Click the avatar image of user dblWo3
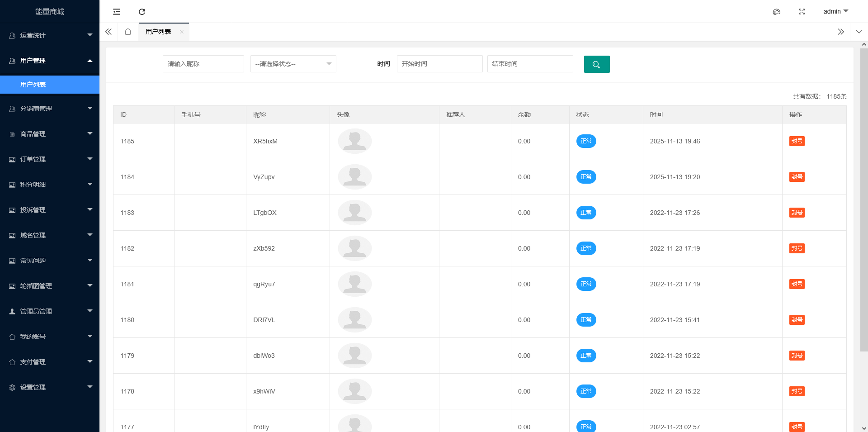Screen dimensions: 868x432 click(x=355, y=356)
